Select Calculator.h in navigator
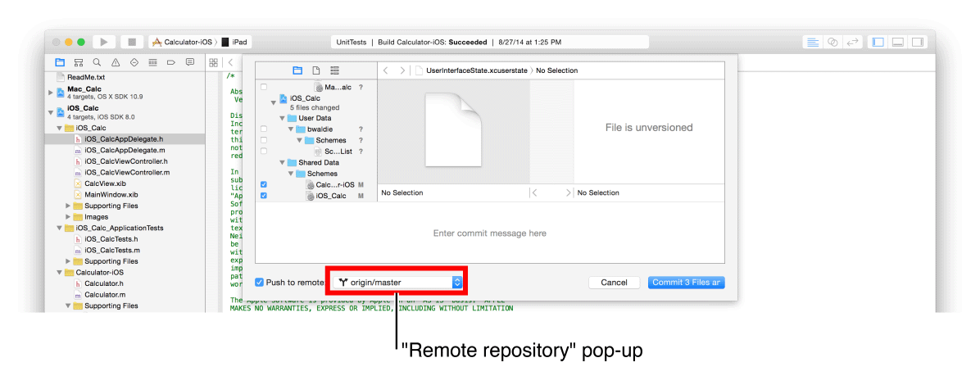This screenshot has width=980, height=376. coord(104,283)
